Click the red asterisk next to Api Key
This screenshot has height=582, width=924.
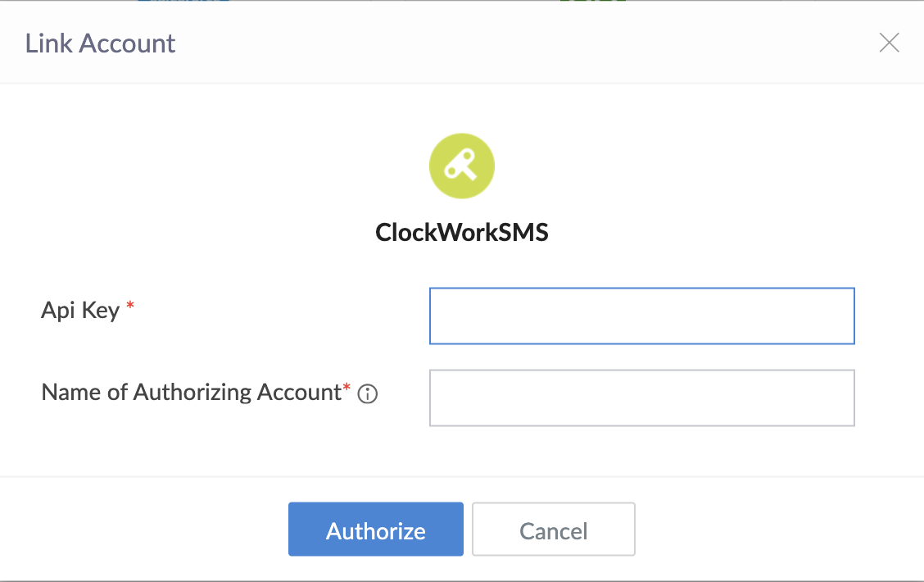130,307
